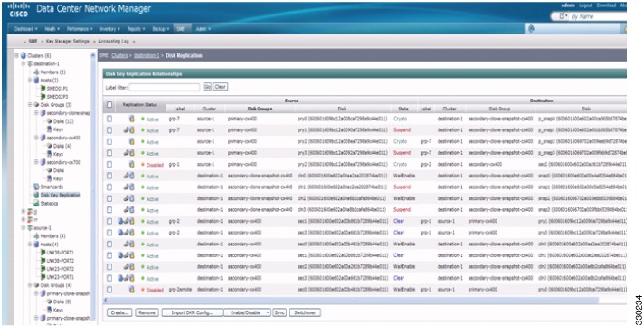Open the Health menu

(x=52, y=29)
